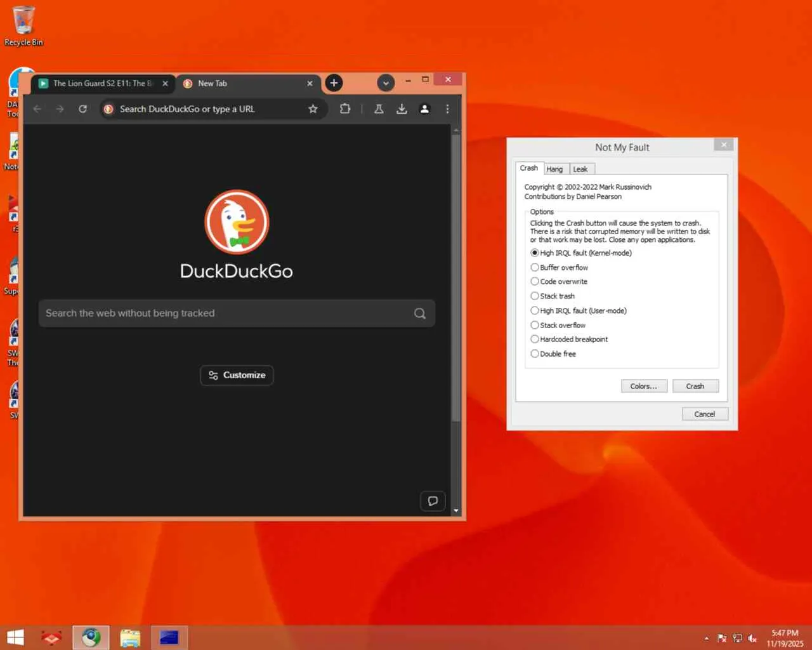Bookmark this page with the star icon
The width and height of the screenshot is (812, 650).
tap(313, 109)
